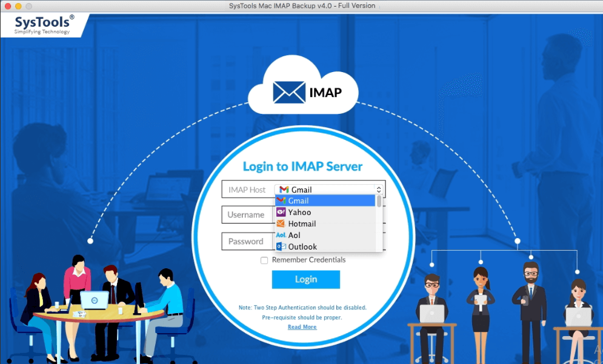Viewport: 603px width, 364px height.
Task: Click the Yahoo icon in the list
Action: pyautogui.click(x=281, y=212)
